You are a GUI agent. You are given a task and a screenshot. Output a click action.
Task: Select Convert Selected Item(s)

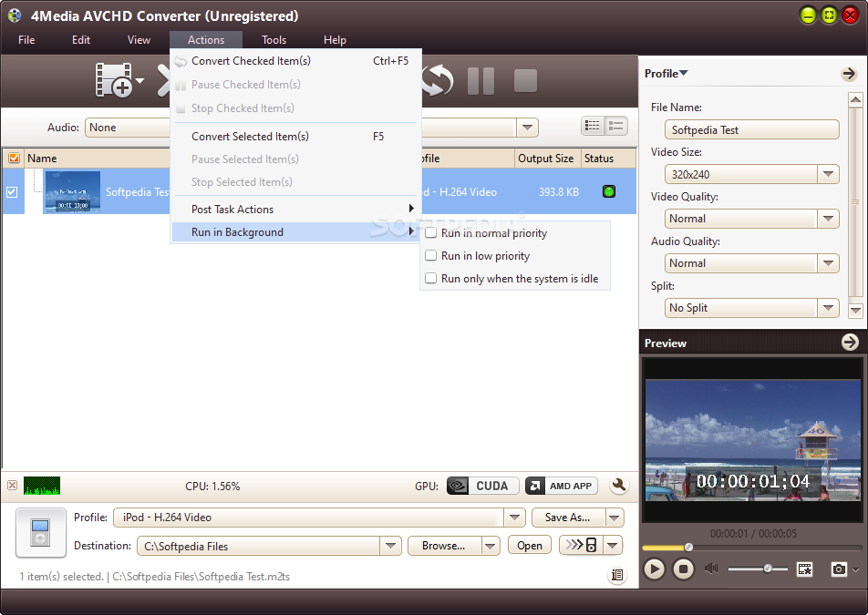coord(295,136)
